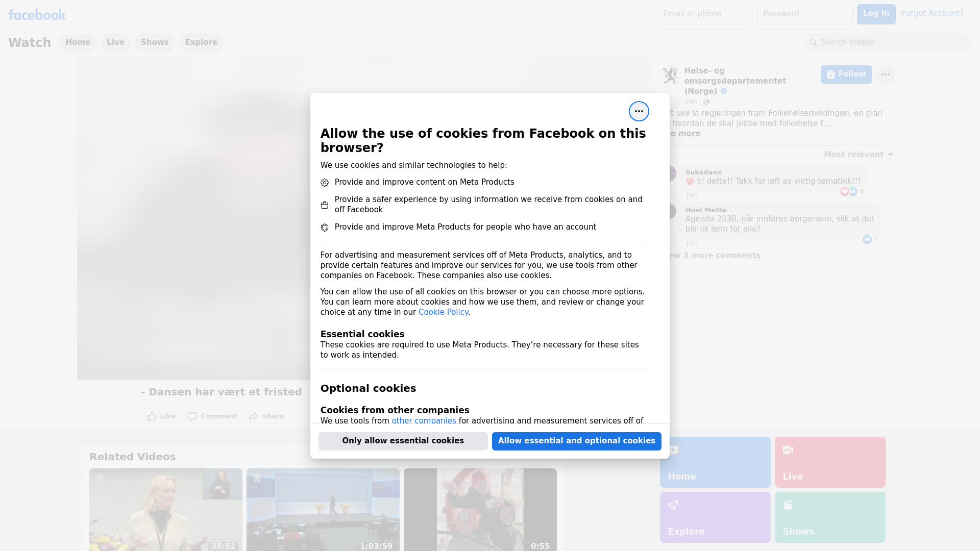This screenshot has width=980, height=551.
Task: Open the Cookie Policy link
Action: (x=443, y=312)
